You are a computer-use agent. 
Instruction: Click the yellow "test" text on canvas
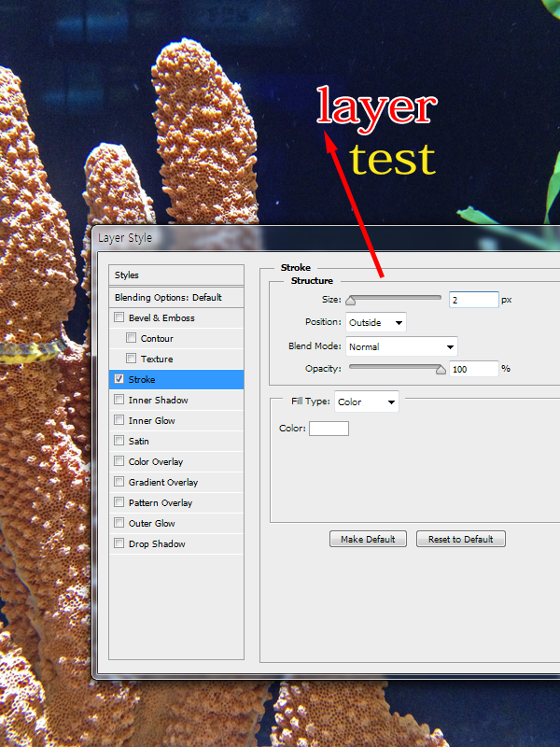pos(392,159)
